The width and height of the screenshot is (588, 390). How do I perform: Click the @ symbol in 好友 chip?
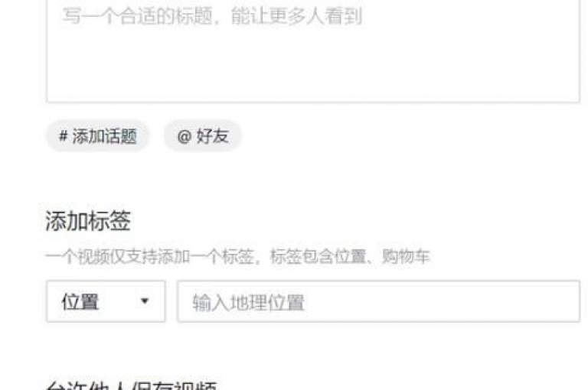click(184, 136)
